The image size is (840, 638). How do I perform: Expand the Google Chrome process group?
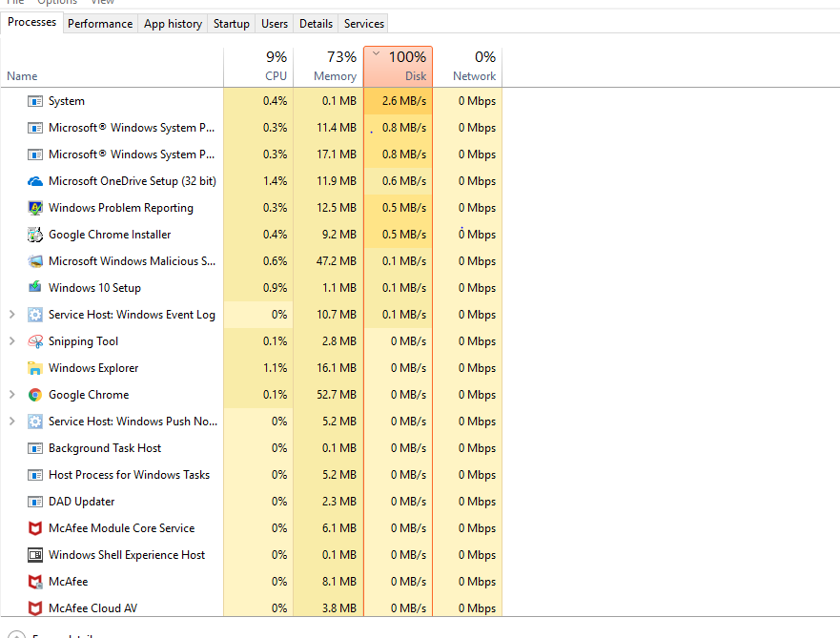click(x=12, y=395)
